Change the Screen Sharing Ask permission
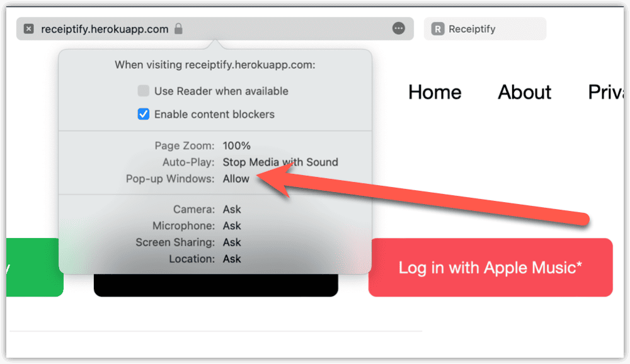 point(232,242)
